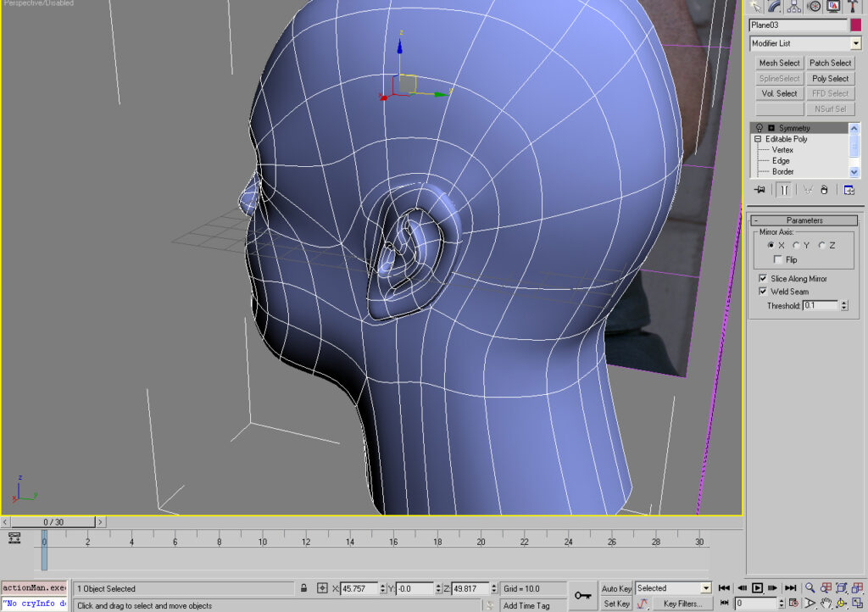This screenshot has width=868, height=612.
Task: Collapse the Editable Poly tree node
Action: 758,139
